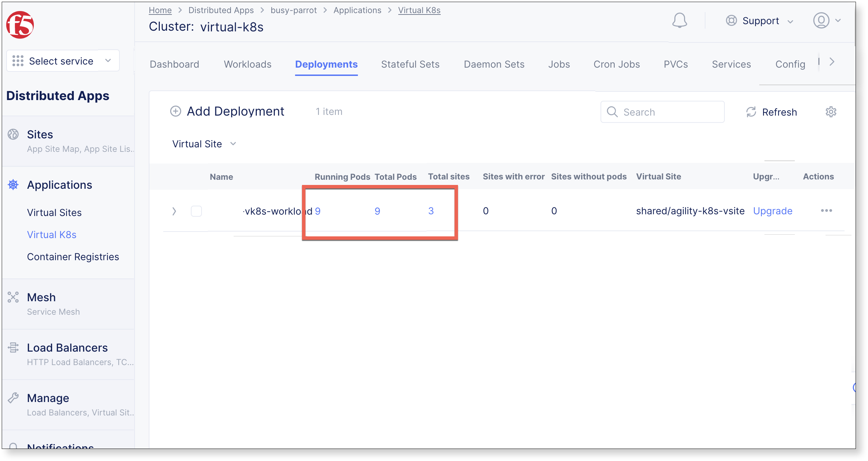Open table settings gear
Image resolution: width=868 pixels, height=461 pixels.
click(831, 112)
